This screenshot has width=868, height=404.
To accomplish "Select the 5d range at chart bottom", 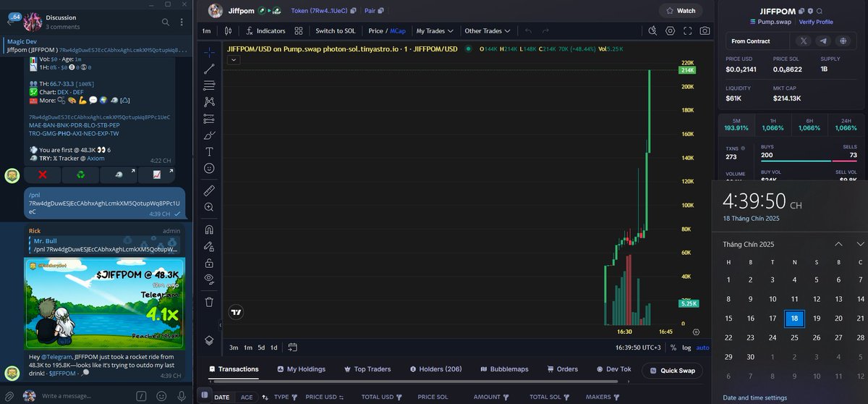I will [x=261, y=348].
